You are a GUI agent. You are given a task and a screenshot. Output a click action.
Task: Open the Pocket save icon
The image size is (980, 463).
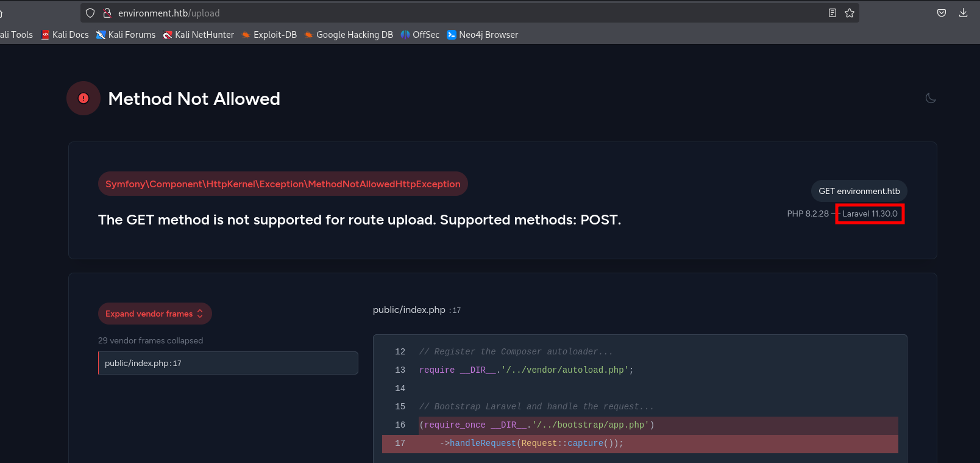(942, 13)
